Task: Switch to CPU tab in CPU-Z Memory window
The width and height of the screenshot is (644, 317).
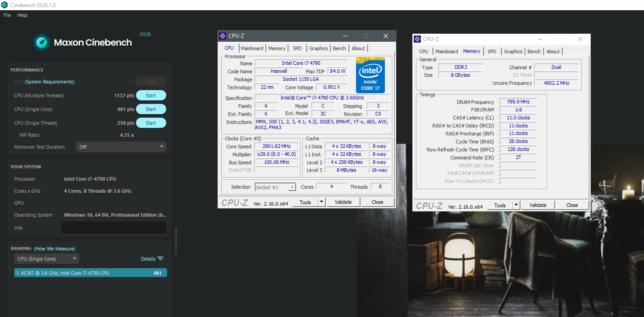Action: click(x=424, y=52)
